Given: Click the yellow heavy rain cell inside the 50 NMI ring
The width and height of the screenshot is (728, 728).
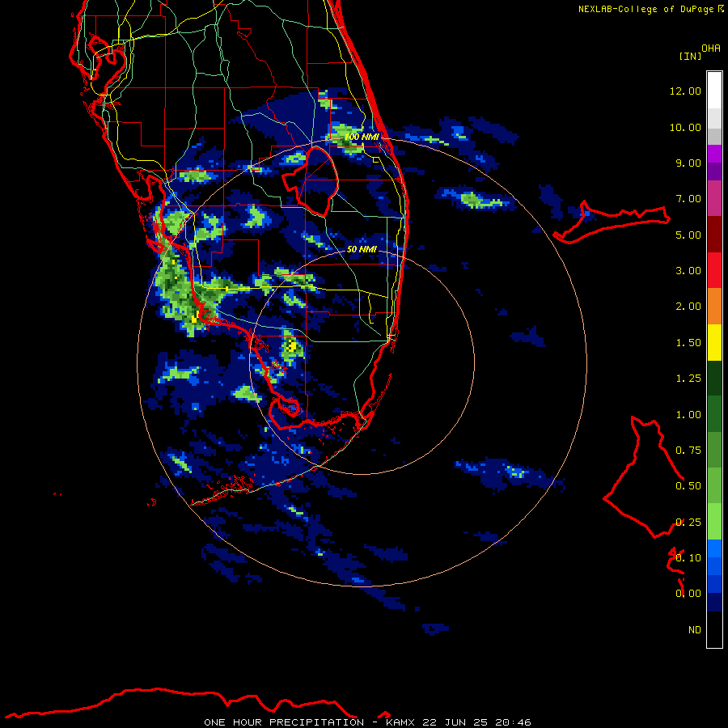Looking at the screenshot, I should 291,345.
